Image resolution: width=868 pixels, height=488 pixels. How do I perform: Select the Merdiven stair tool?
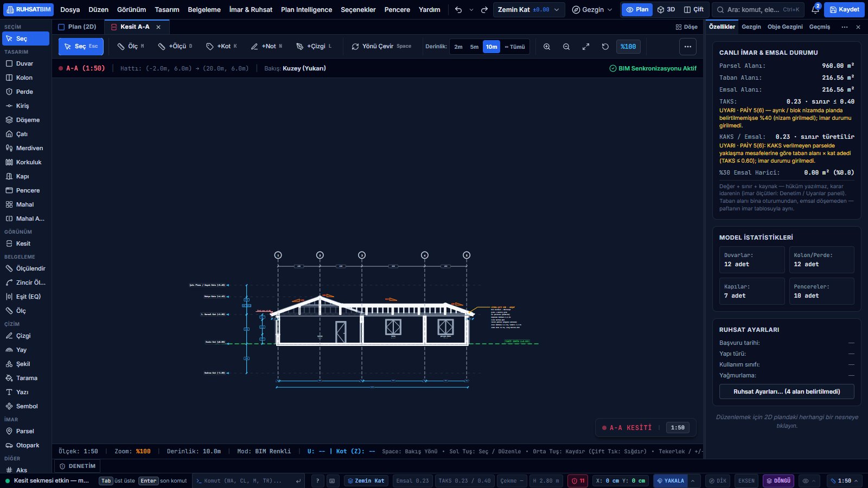click(25, 148)
